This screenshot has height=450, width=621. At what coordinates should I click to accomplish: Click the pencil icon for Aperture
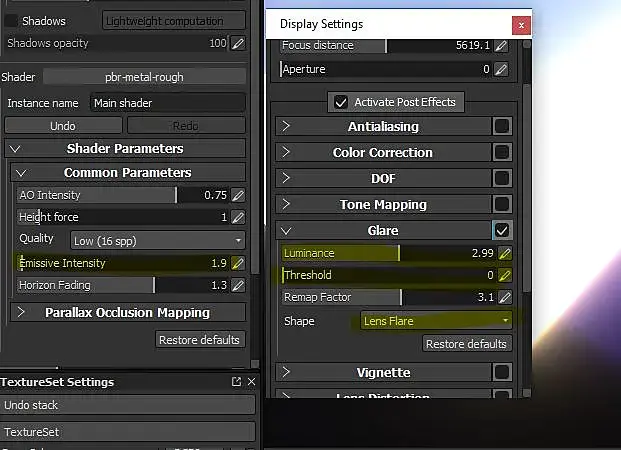point(501,69)
